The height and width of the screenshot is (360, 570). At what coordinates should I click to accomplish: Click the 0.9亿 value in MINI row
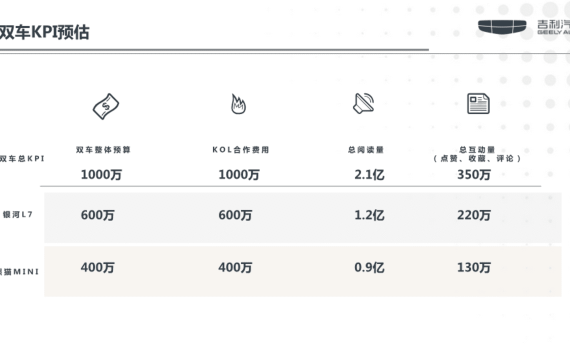coord(369,268)
